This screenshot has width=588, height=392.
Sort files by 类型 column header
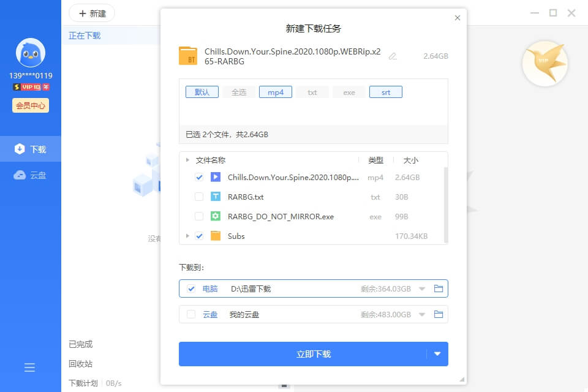point(375,160)
